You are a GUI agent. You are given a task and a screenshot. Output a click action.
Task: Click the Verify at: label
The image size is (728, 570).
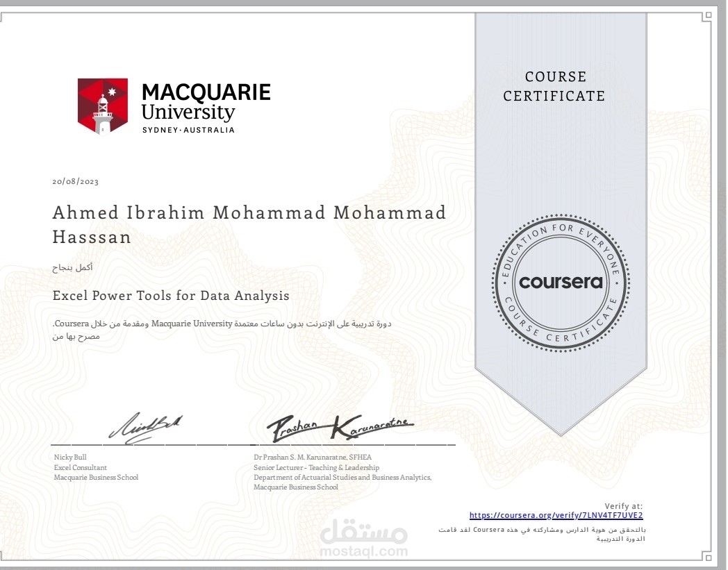tap(624, 506)
